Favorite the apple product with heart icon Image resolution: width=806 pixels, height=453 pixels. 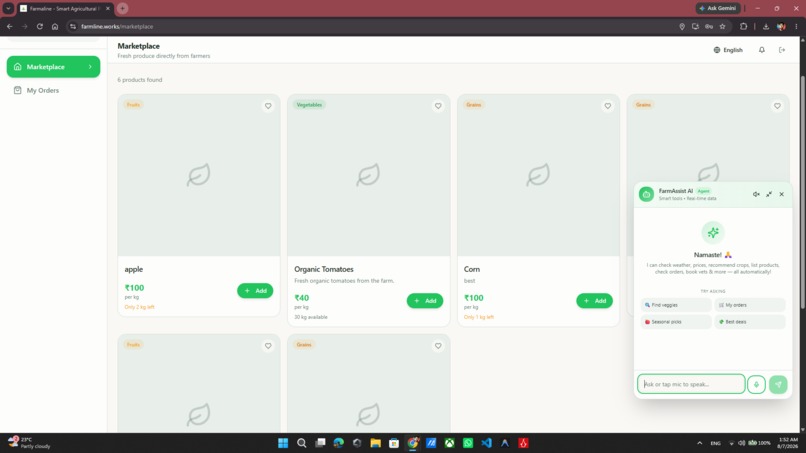[268, 106]
